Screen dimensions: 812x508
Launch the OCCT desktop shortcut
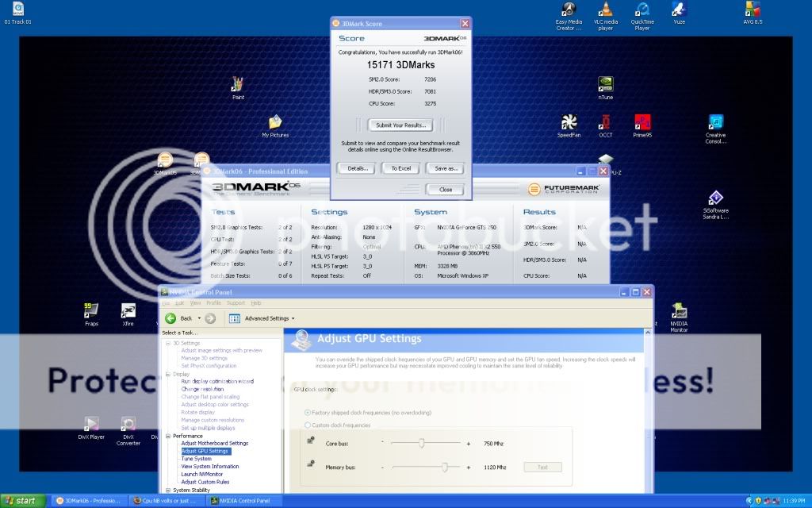pos(605,126)
